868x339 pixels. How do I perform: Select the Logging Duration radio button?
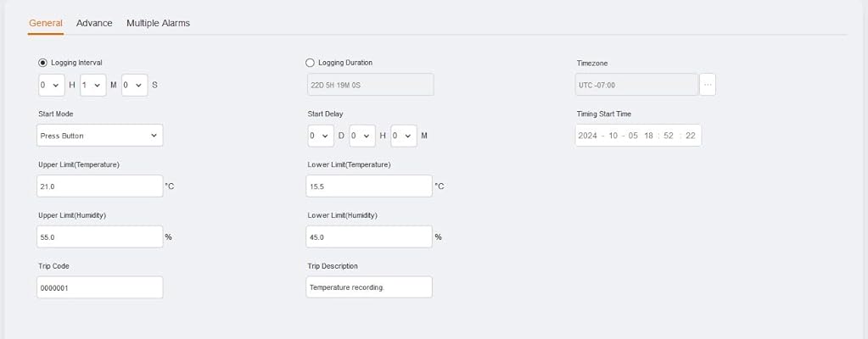tap(310, 63)
